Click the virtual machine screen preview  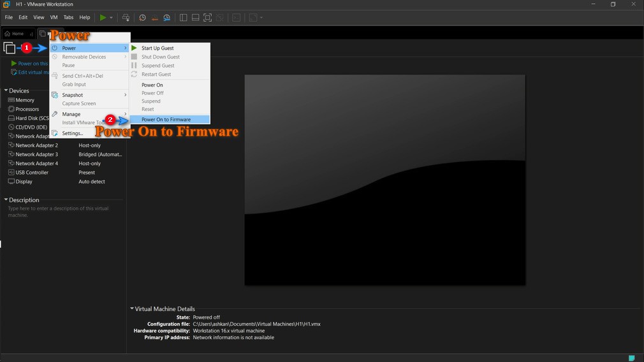tap(385, 180)
